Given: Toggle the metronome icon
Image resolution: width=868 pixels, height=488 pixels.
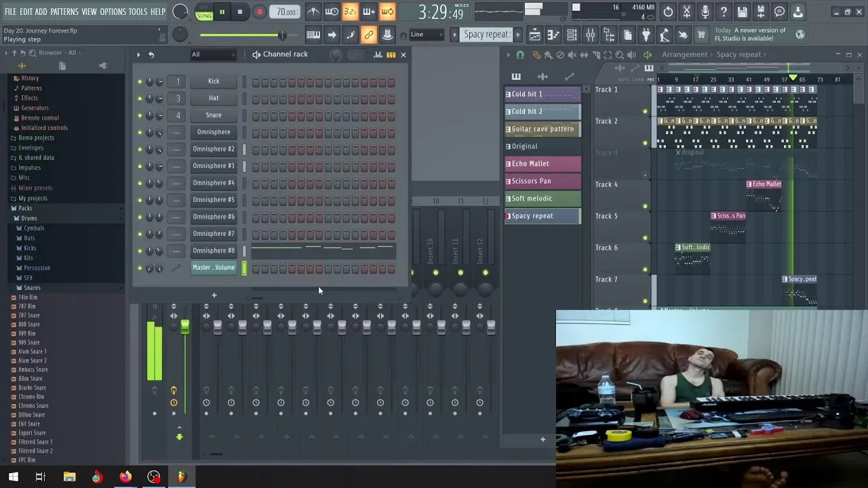Looking at the screenshot, I should pyautogui.click(x=313, y=12).
